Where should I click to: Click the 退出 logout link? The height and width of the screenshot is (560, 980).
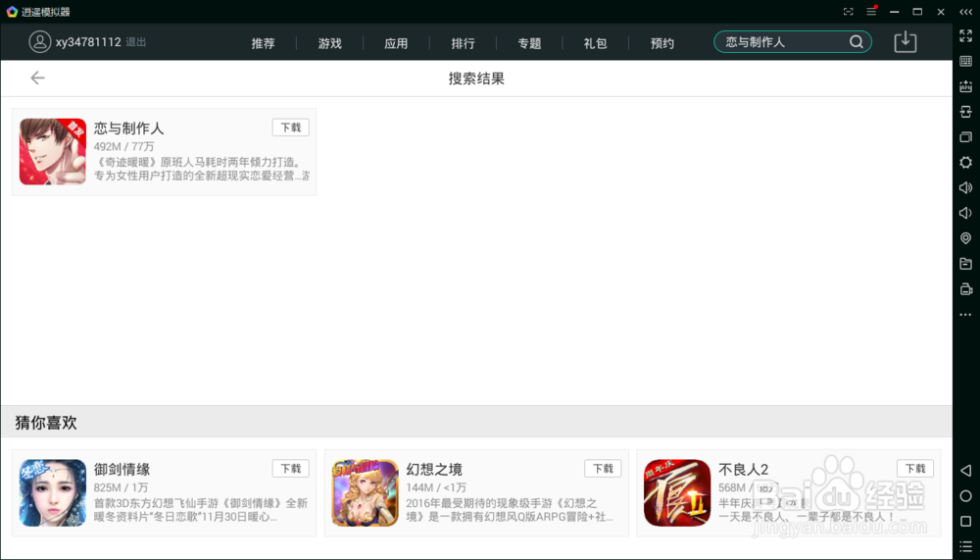135,42
